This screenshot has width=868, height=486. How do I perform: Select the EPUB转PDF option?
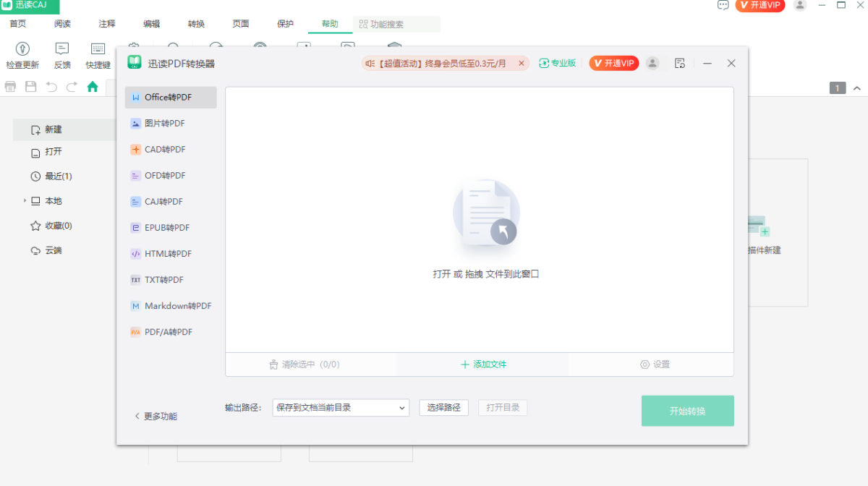(166, 227)
